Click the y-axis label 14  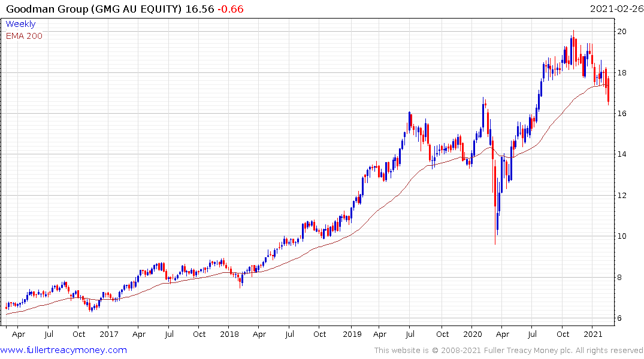pos(621,154)
